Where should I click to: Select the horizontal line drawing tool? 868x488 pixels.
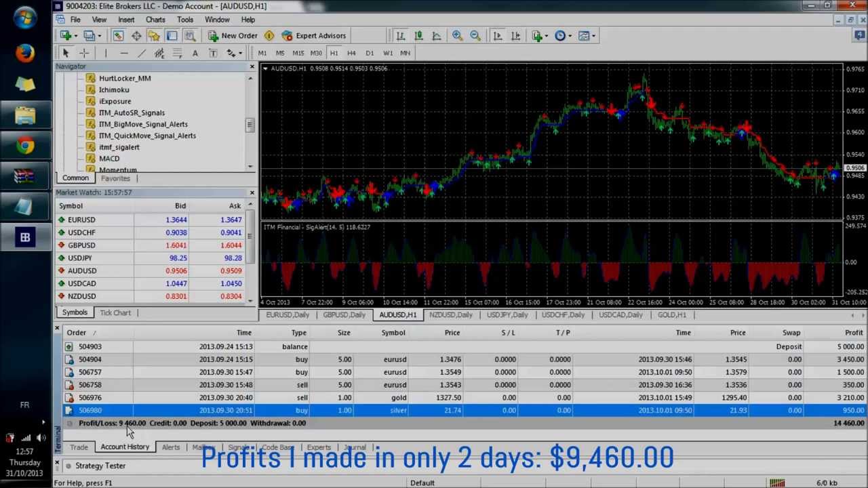pos(123,53)
